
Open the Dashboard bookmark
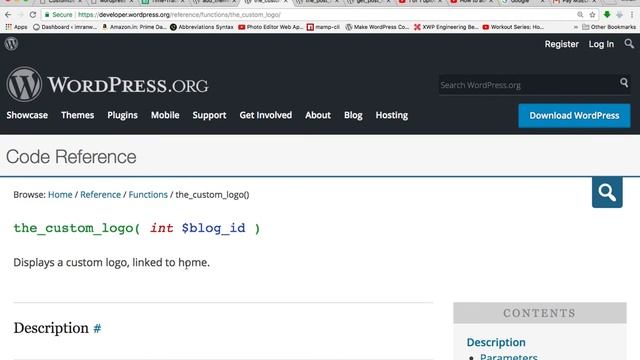[65, 27]
